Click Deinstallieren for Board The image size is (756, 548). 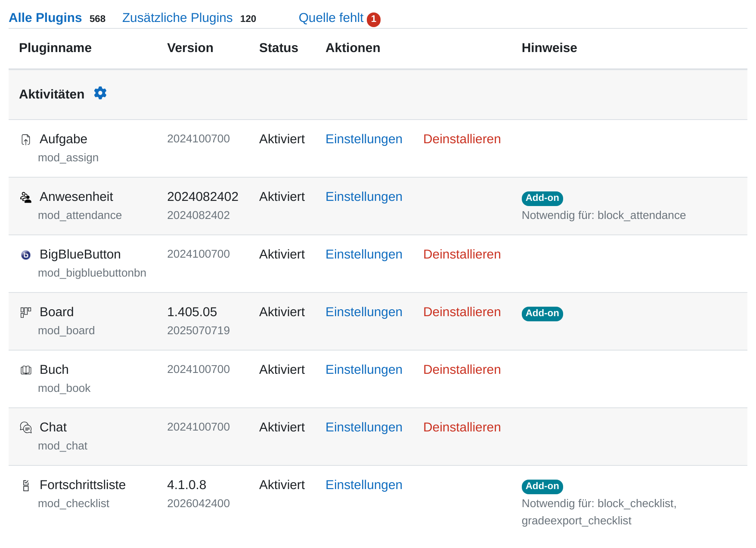tap(462, 312)
